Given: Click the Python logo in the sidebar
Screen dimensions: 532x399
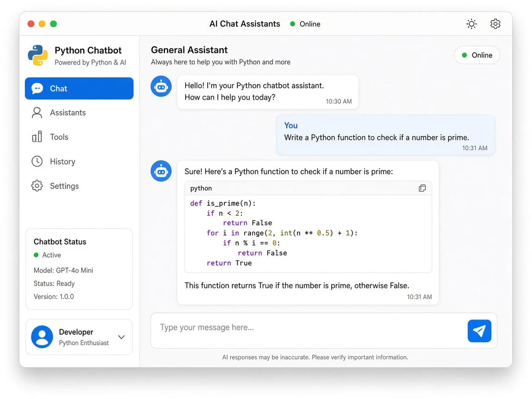Looking at the screenshot, I should 38,55.
